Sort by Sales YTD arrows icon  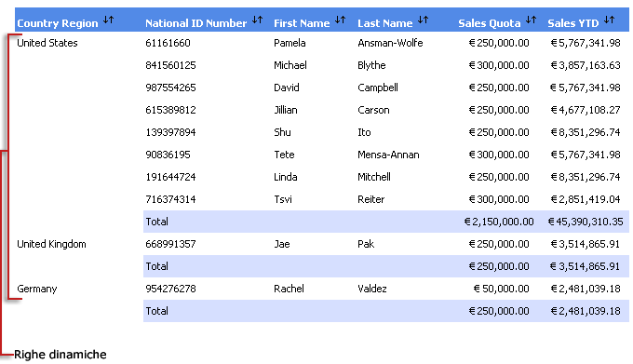pos(609,20)
